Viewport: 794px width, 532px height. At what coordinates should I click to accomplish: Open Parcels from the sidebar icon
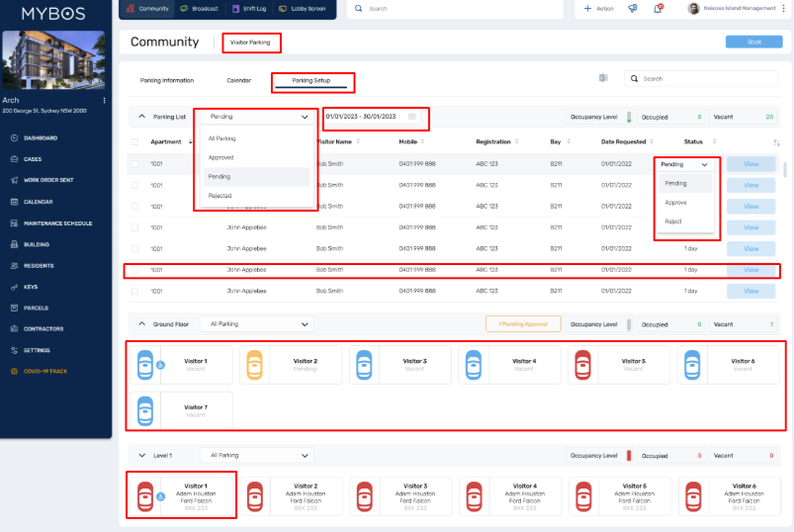pyautogui.click(x=14, y=308)
